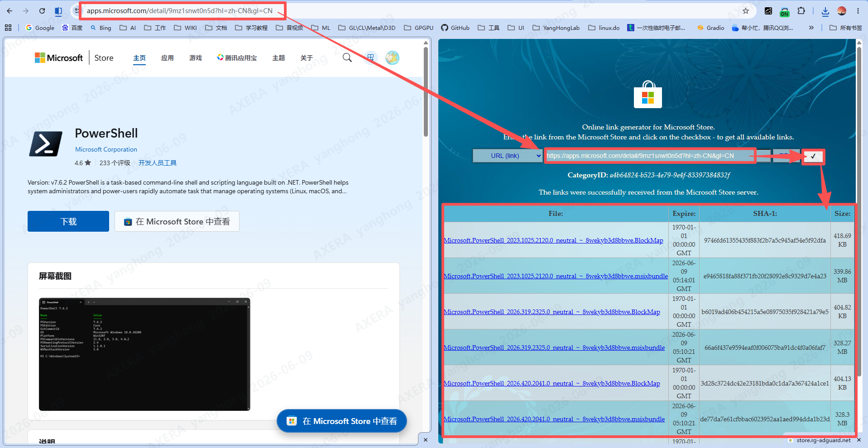This screenshot has height=448, width=868.
Task: Click the checkmark button to generate links
Action: [813, 156]
